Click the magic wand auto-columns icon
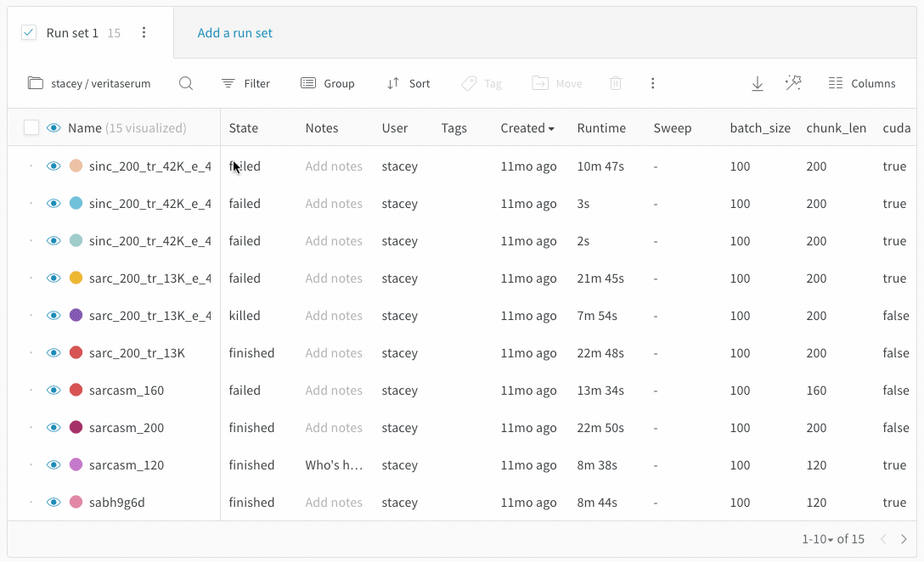This screenshot has height=562, width=924. click(x=793, y=82)
